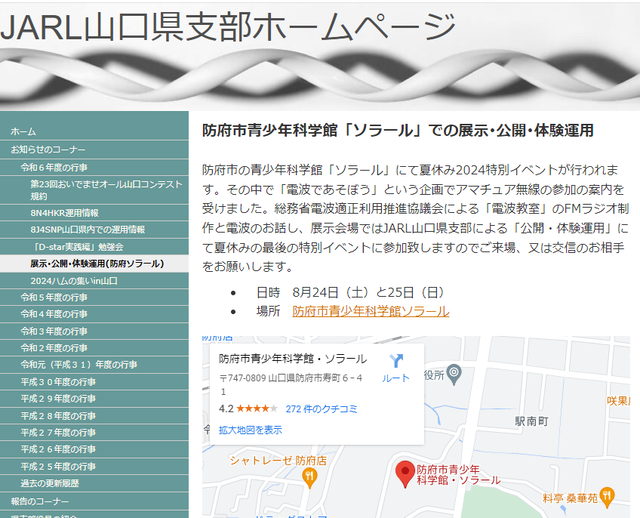The image size is (640, 518).
Task: Click the 役所 grey map marker
Action: pyautogui.click(x=454, y=374)
